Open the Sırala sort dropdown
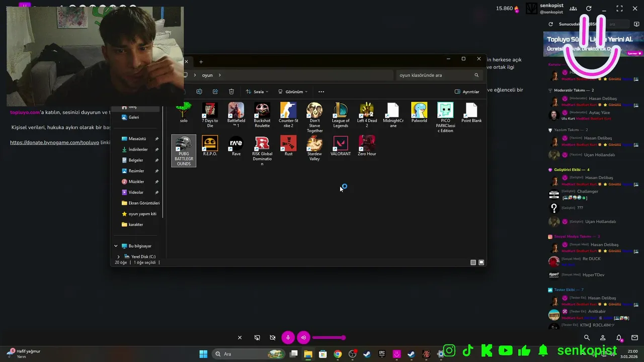 pos(257,92)
